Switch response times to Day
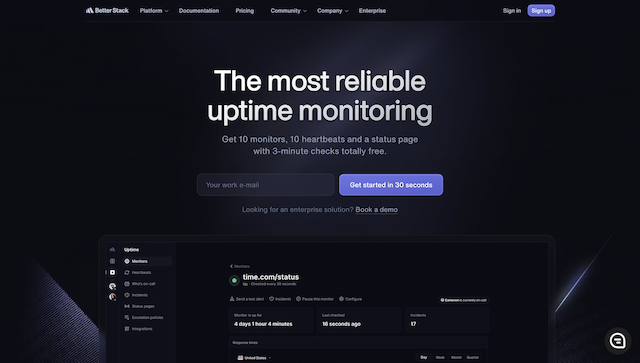Image resolution: width=640 pixels, height=363 pixels. click(424, 357)
